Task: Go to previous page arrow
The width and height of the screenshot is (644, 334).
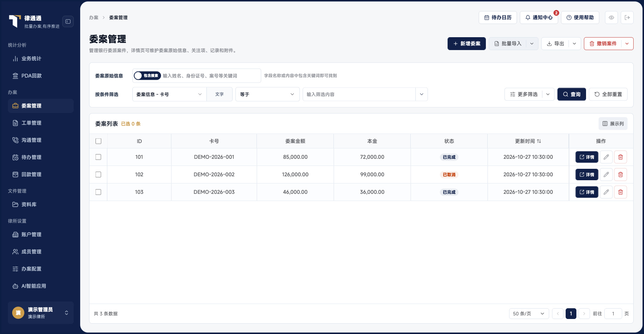Action: (x=558, y=314)
